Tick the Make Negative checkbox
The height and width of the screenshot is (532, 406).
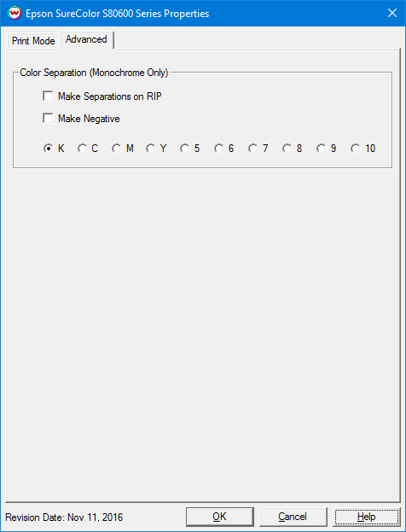tap(48, 119)
